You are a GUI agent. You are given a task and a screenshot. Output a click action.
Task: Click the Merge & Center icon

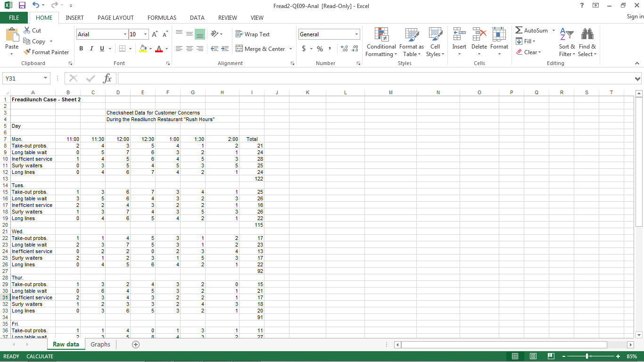point(239,49)
